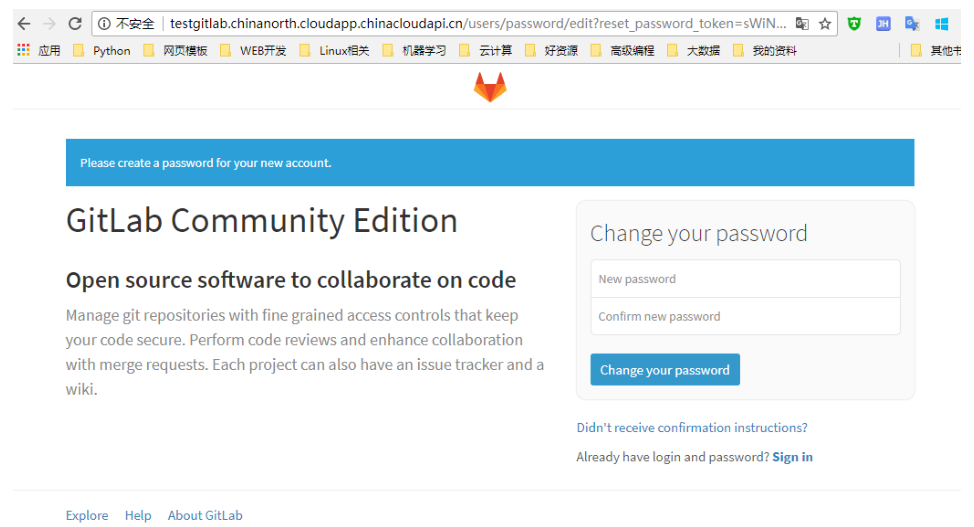This screenshot has width=974, height=527.
Task: Open the WEB开发 bookmark folder
Action: [x=253, y=50]
